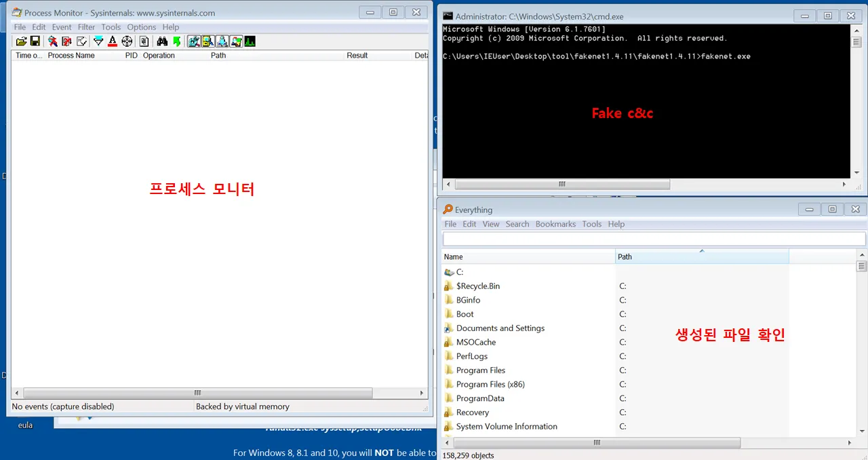Open the Process Tree icon

click(144, 41)
